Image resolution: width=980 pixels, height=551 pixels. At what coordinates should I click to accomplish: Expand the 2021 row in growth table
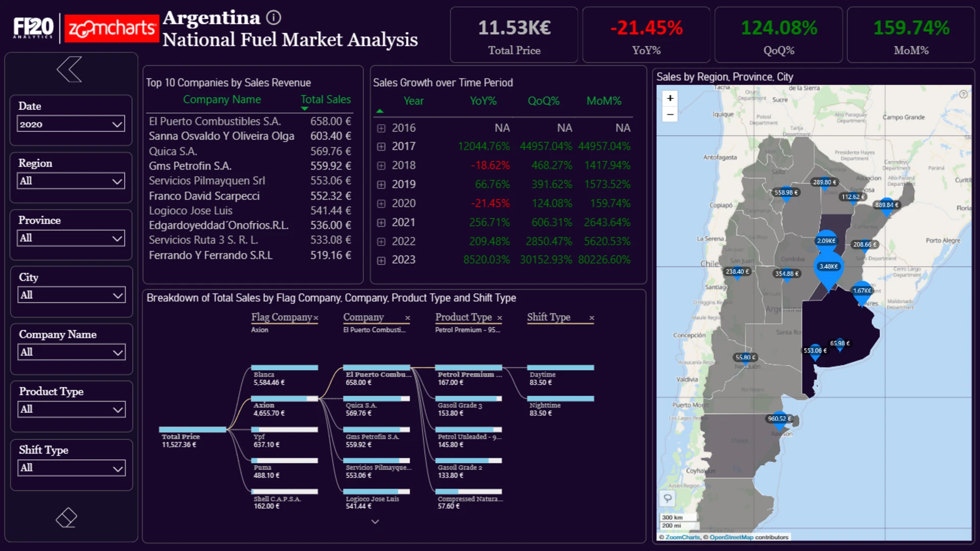click(381, 222)
